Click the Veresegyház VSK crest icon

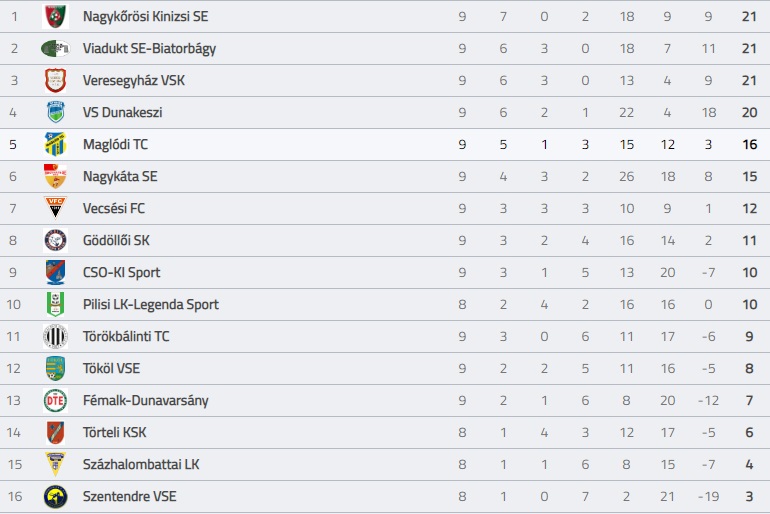[x=55, y=80]
